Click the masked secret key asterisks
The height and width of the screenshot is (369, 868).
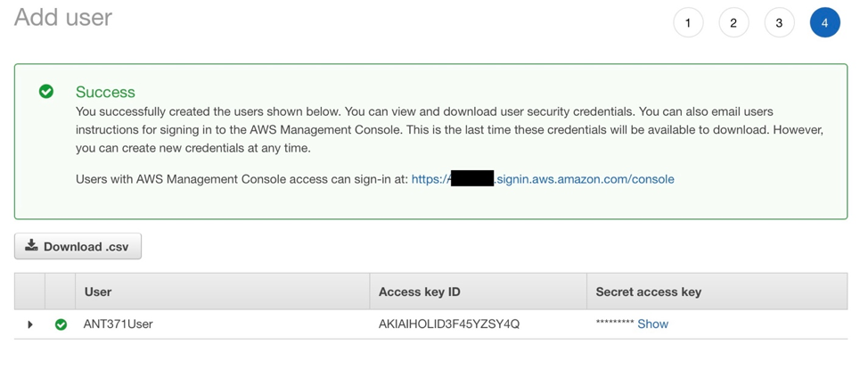coord(615,323)
